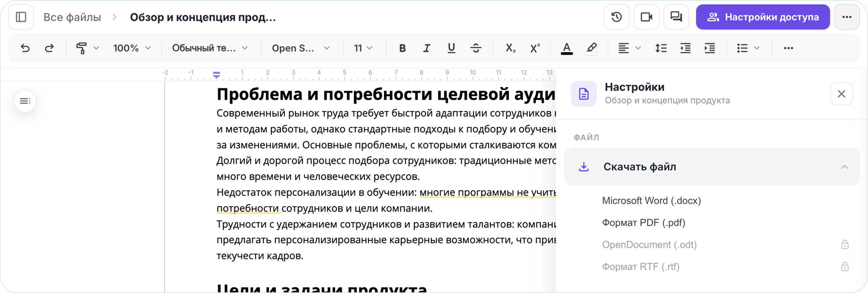Open document outline button

pyautogui.click(x=25, y=101)
